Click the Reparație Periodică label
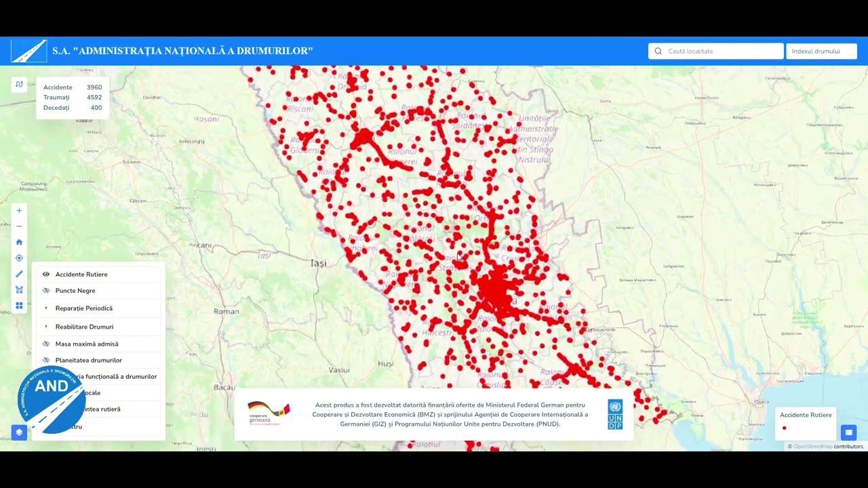The image size is (868, 488). tap(84, 308)
